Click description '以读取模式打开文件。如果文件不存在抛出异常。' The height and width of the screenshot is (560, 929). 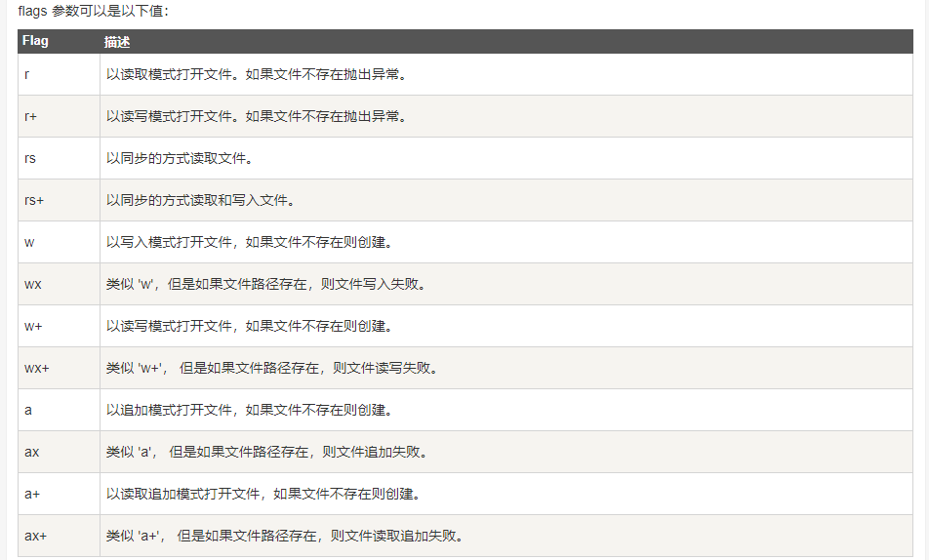tap(257, 75)
